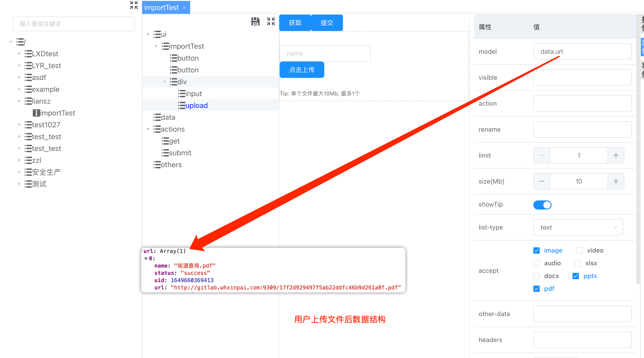Expand the LXDtest folder
This screenshot has height=358, width=644.
coord(19,54)
